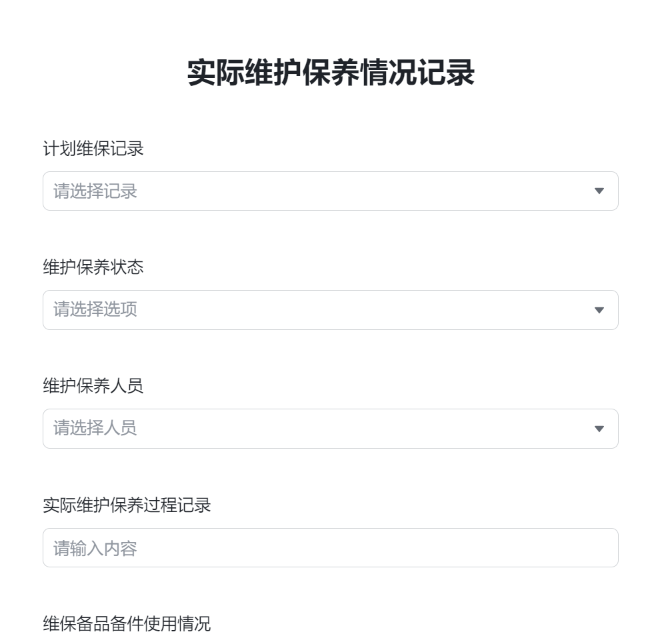664x644 pixels.
Task: Click the 维护保养状态 field label
Action: click(x=93, y=267)
